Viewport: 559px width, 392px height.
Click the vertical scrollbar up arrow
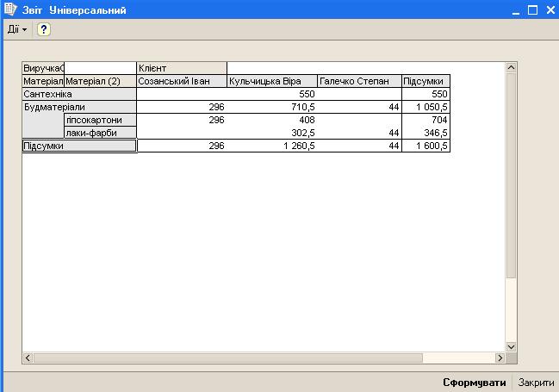pyautogui.click(x=511, y=67)
